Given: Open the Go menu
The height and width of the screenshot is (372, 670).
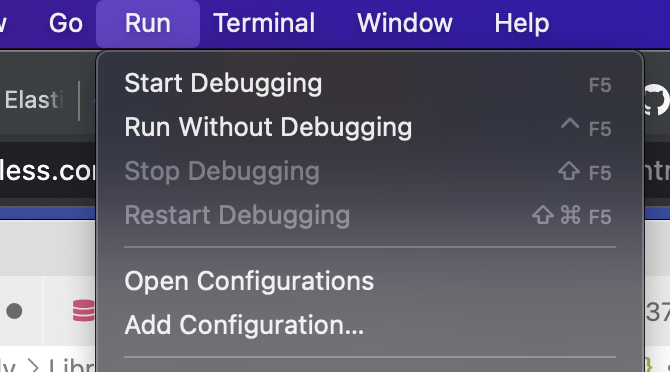Looking at the screenshot, I should (65, 23).
